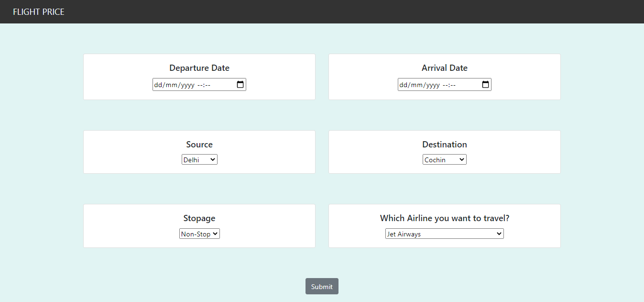
Task: Open the Source dropdown showing Delhi
Action: click(199, 159)
